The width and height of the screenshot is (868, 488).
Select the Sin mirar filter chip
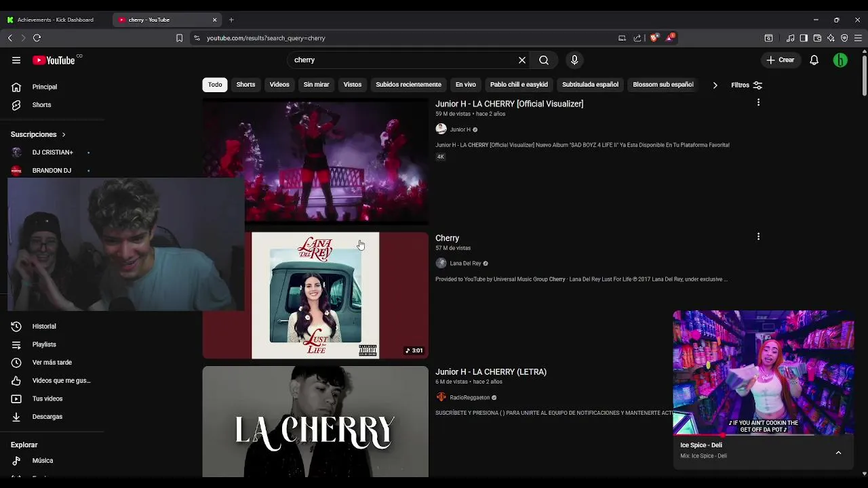[316, 85]
